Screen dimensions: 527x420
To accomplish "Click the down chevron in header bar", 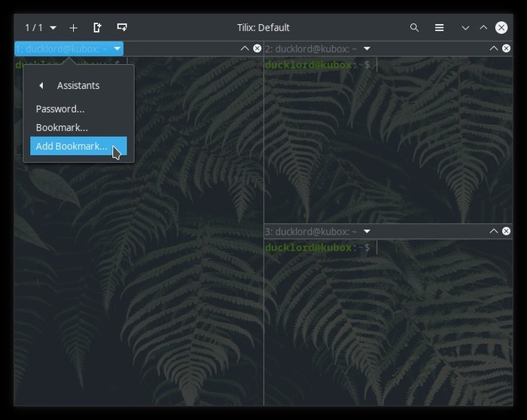I will (x=465, y=28).
